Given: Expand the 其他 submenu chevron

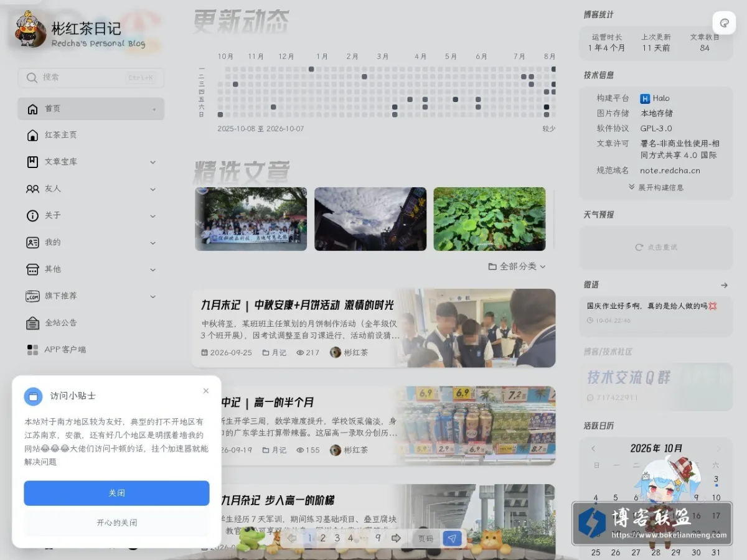Looking at the screenshot, I should click(153, 269).
